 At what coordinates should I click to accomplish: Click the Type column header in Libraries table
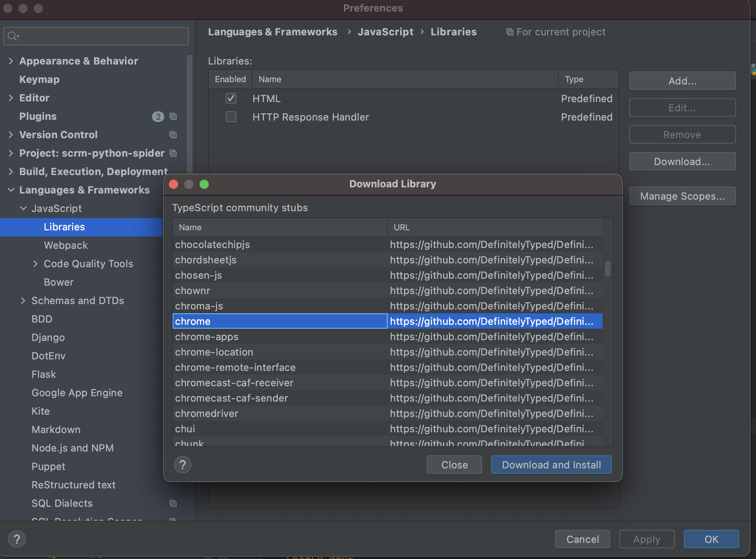588,79
